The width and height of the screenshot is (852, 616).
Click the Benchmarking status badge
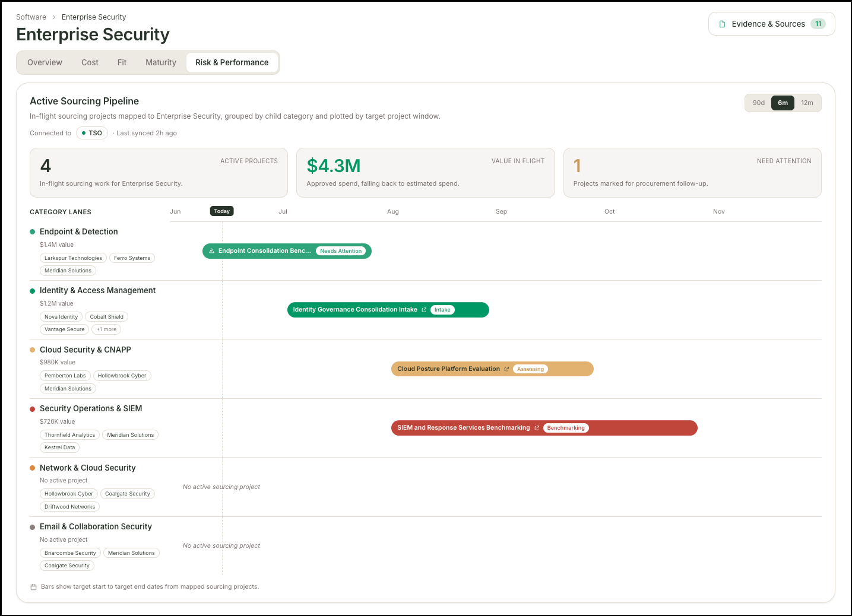(566, 428)
